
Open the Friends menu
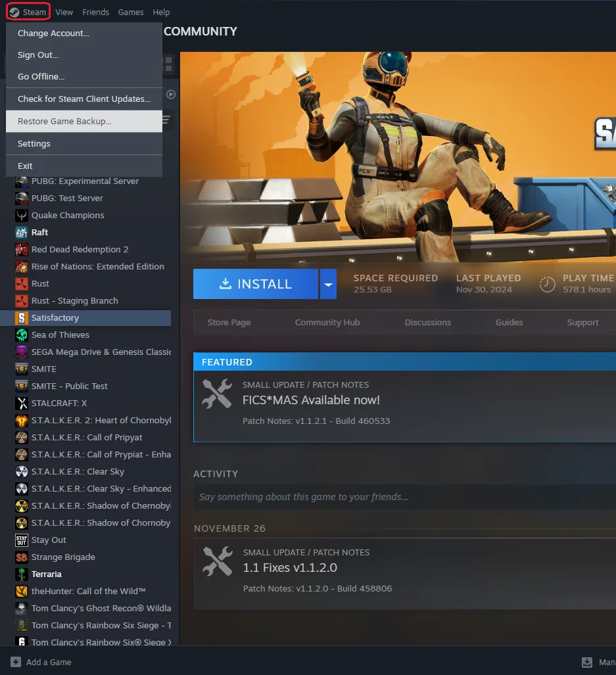(x=96, y=12)
